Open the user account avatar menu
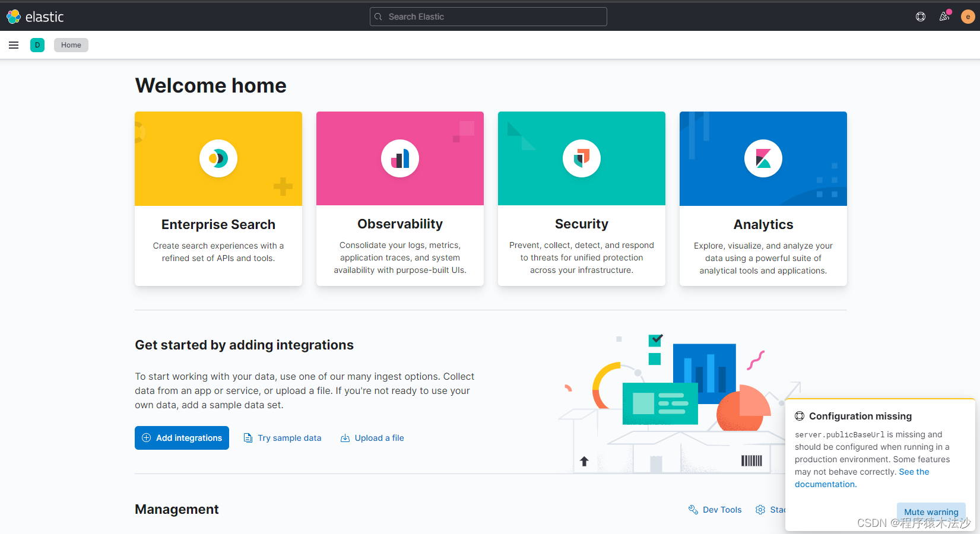The height and width of the screenshot is (534, 980). [x=968, y=17]
